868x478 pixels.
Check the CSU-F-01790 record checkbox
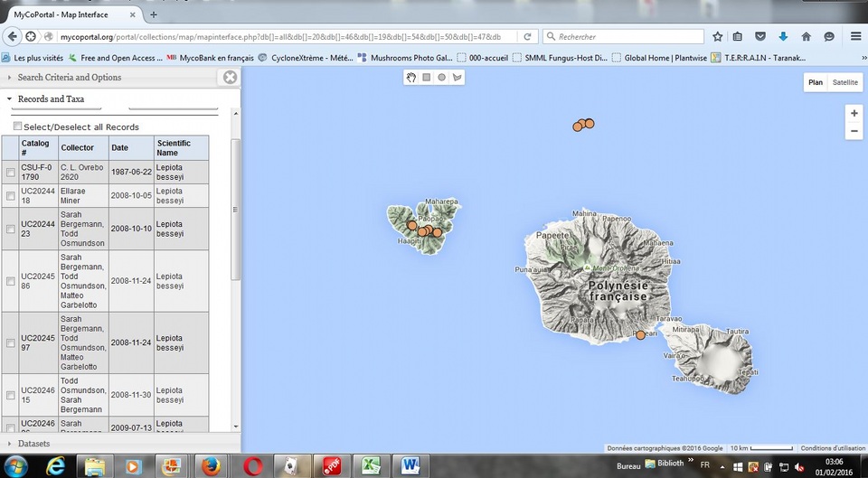(x=11, y=173)
